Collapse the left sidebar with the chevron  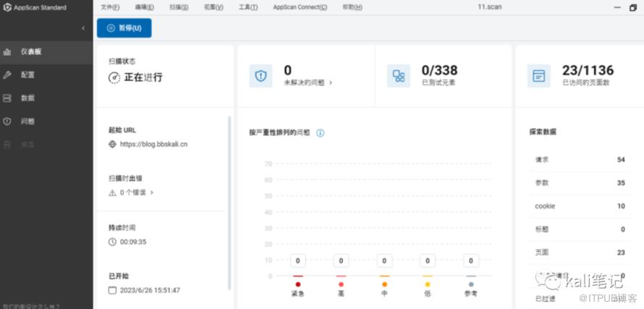(x=83, y=28)
